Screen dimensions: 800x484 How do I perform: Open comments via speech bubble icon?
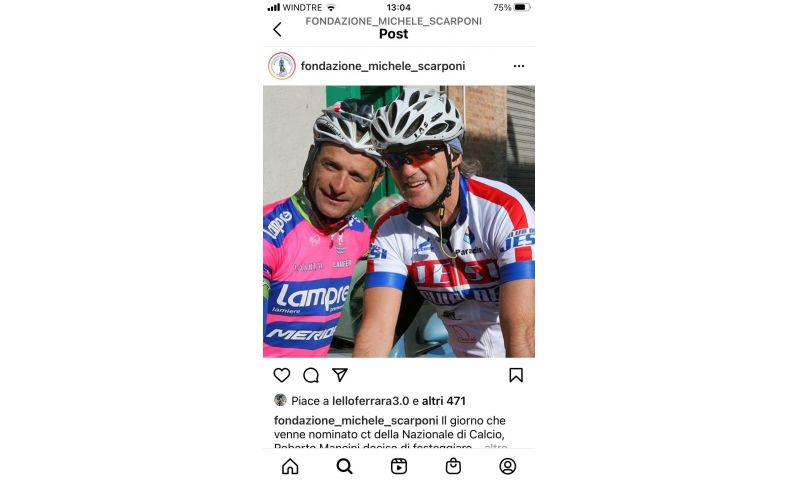(x=311, y=375)
